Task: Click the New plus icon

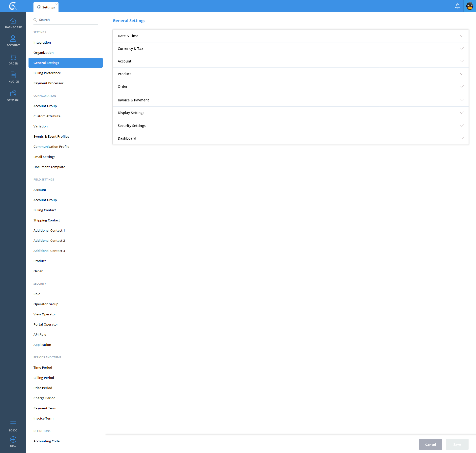Action: click(x=13, y=440)
